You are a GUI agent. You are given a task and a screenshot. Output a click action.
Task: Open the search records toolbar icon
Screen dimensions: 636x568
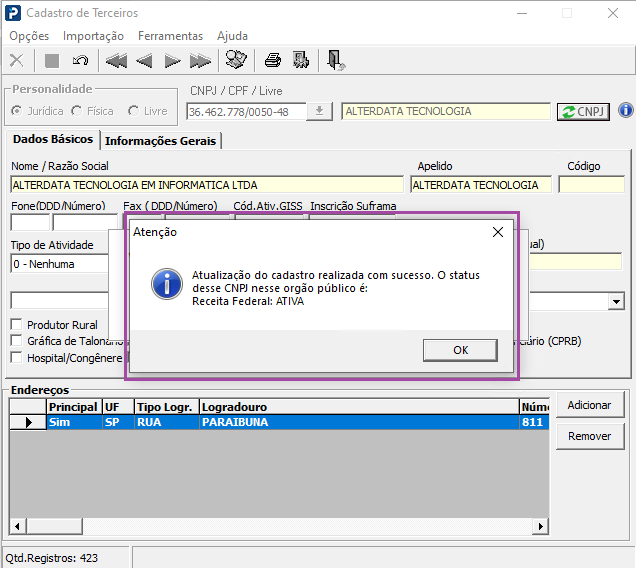click(236, 60)
